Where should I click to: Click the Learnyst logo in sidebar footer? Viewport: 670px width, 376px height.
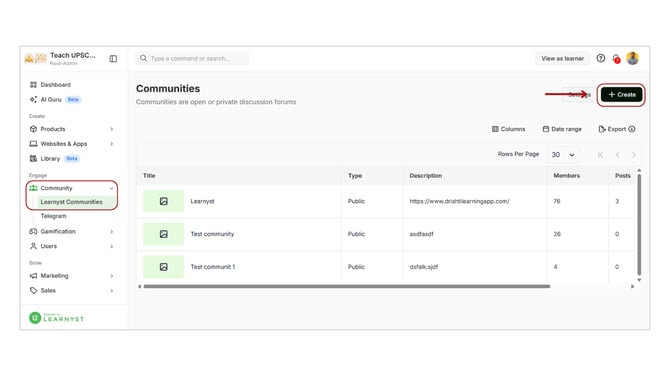pyautogui.click(x=56, y=318)
